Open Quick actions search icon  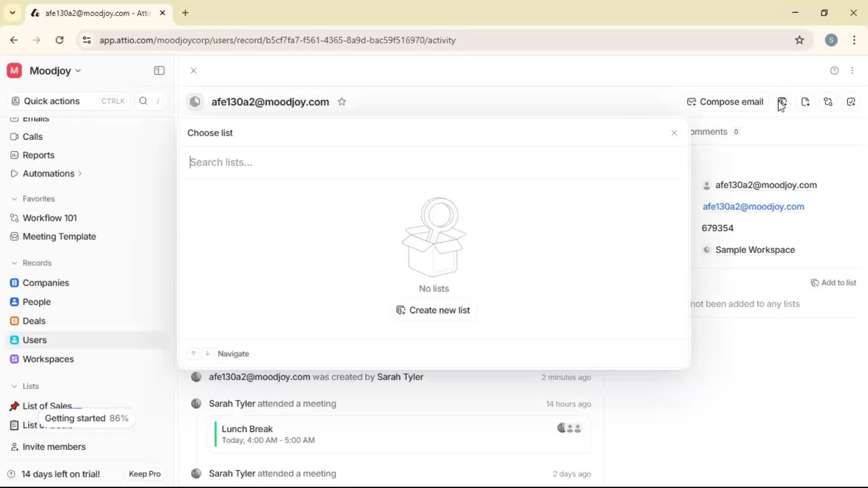tap(143, 101)
